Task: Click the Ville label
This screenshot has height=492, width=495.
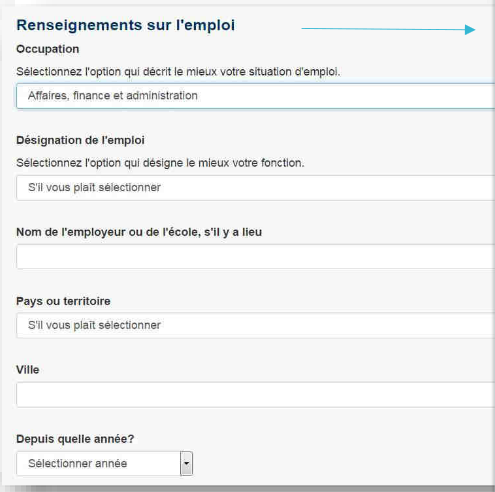Action: tap(28, 370)
